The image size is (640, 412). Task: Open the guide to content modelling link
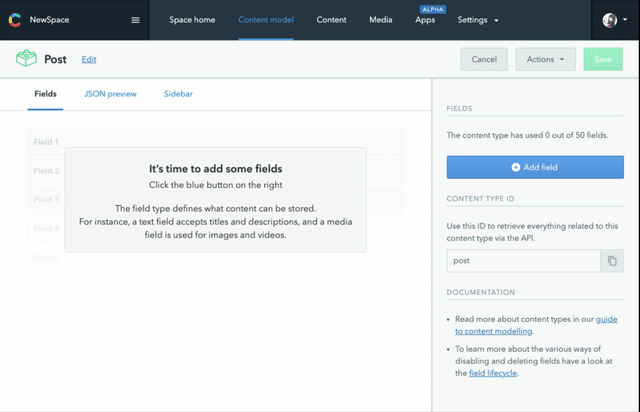click(x=536, y=325)
